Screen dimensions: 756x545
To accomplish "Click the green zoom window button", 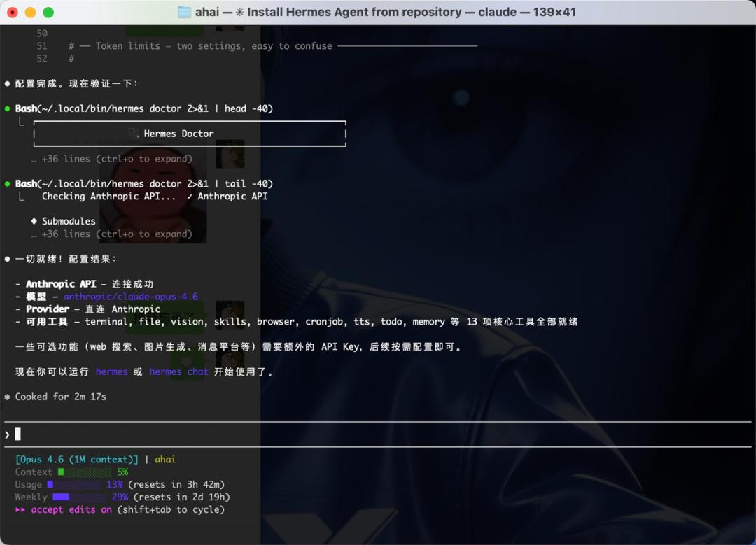I will click(48, 13).
